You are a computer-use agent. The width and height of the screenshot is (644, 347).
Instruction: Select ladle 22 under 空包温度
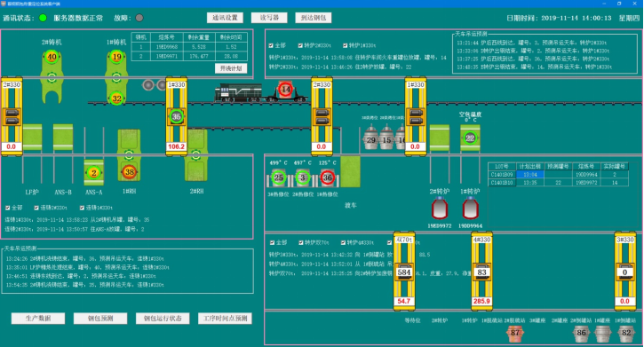tap(470, 138)
